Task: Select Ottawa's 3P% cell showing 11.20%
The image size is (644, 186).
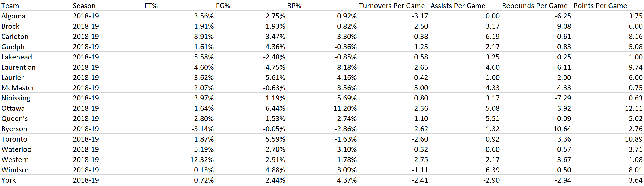Action: coord(345,108)
